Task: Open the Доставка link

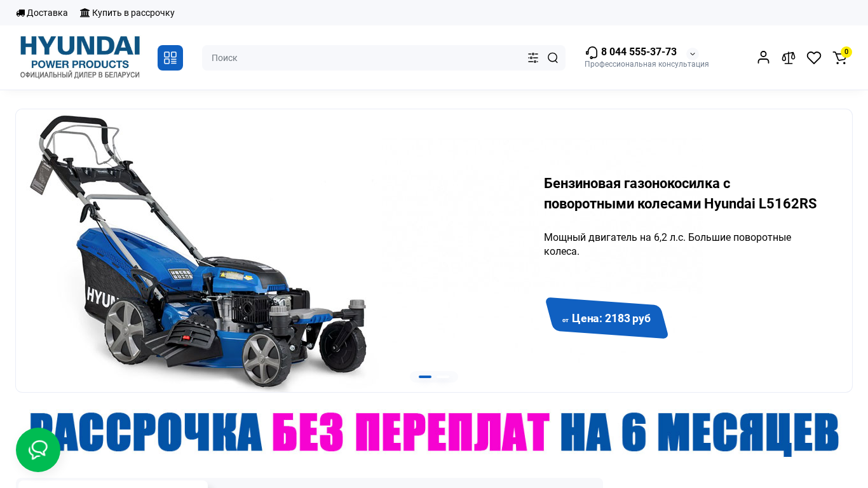Action: click(42, 13)
